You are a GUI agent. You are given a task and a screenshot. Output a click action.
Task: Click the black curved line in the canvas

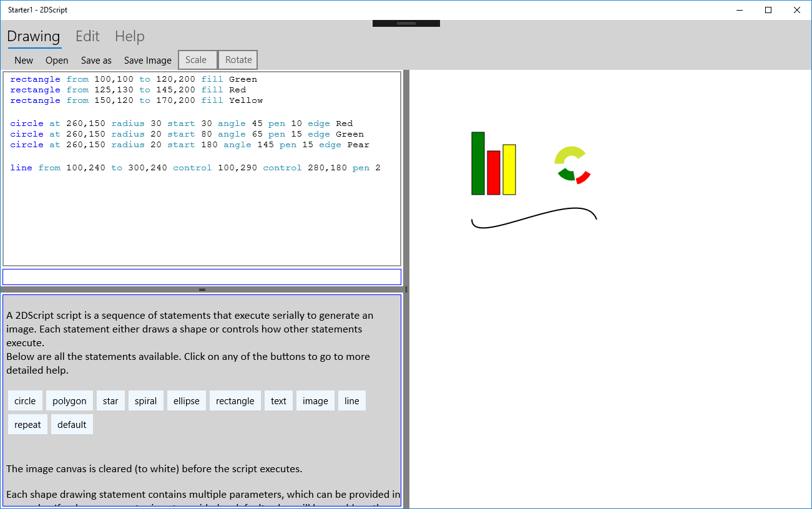pos(534,218)
